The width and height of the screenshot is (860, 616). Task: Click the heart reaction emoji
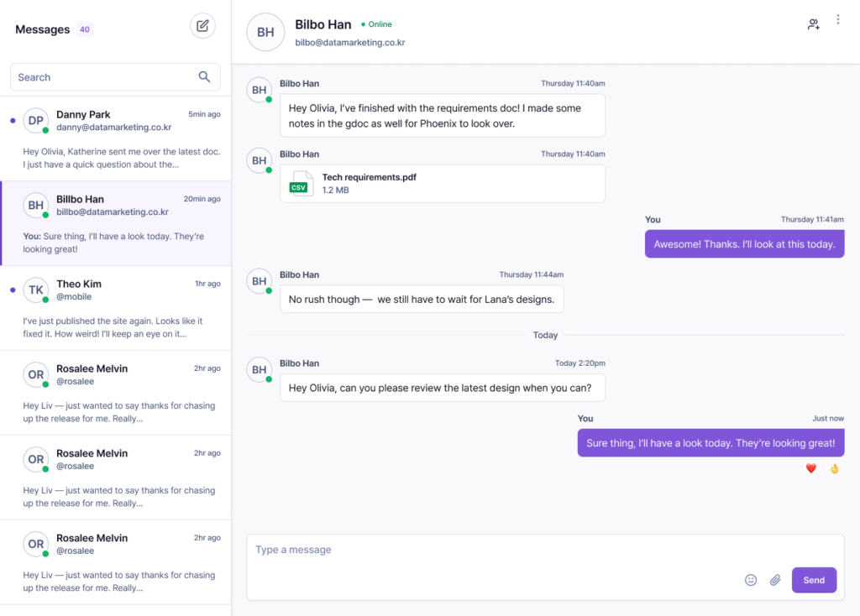click(x=811, y=468)
